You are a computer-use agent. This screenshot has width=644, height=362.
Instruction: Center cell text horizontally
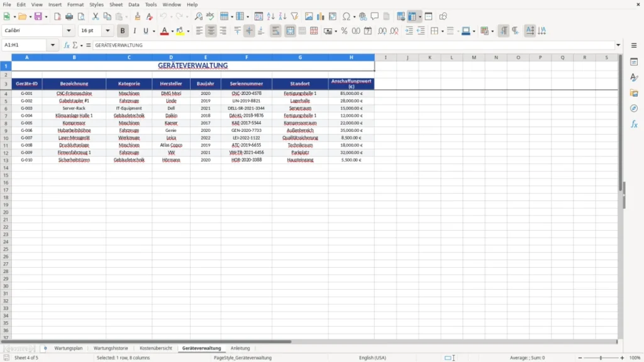211,31
